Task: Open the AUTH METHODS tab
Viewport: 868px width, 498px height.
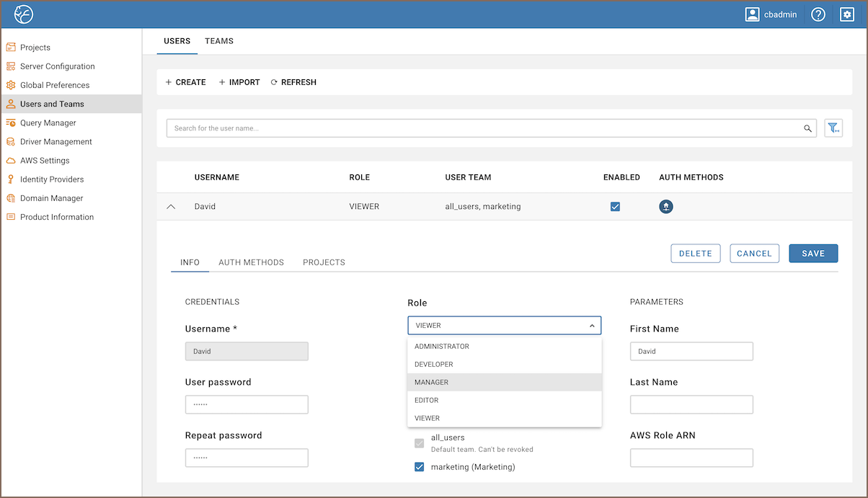Action: 251,262
